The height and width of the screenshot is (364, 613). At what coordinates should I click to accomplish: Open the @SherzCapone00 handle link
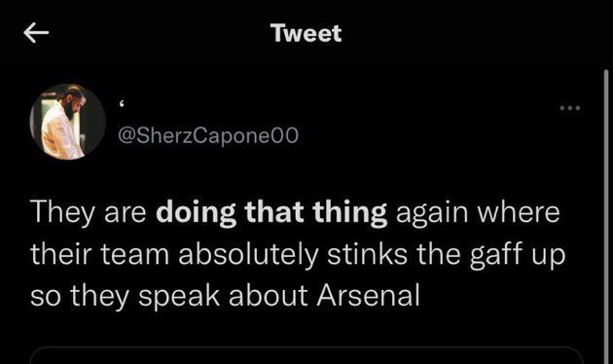click(208, 135)
